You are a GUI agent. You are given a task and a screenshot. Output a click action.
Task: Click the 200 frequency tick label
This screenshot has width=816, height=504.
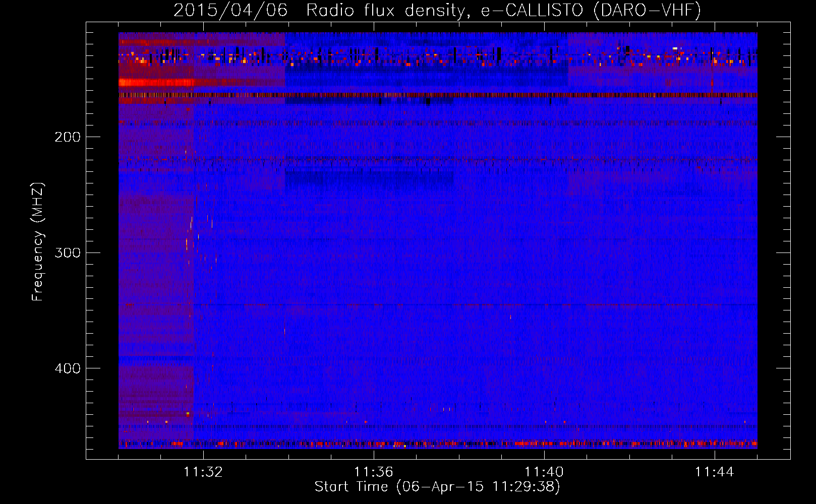(68, 137)
